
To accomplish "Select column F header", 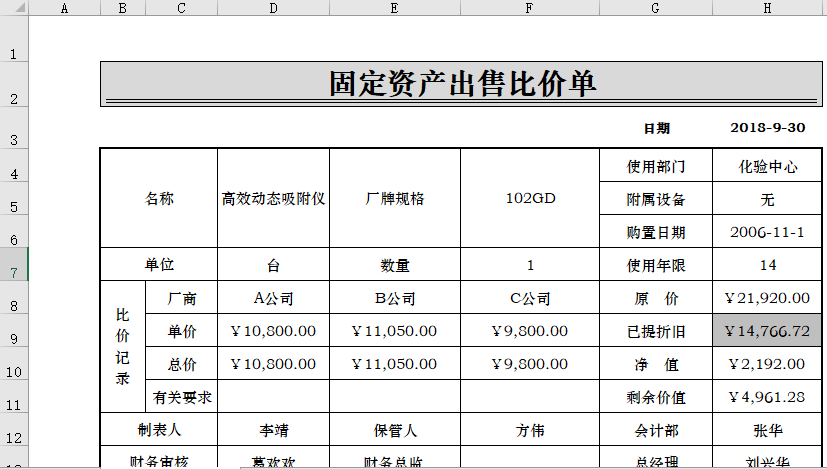I will coord(529,8).
